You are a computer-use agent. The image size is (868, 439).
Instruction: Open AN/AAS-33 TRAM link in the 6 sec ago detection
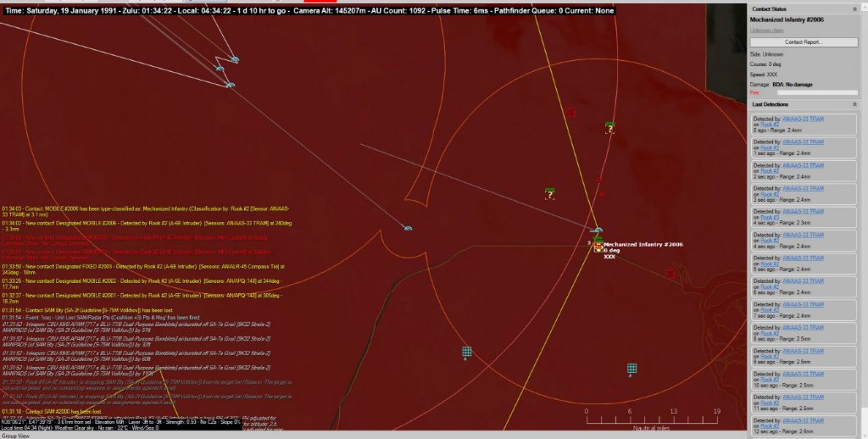pyautogui.click(x=804, y=281)
